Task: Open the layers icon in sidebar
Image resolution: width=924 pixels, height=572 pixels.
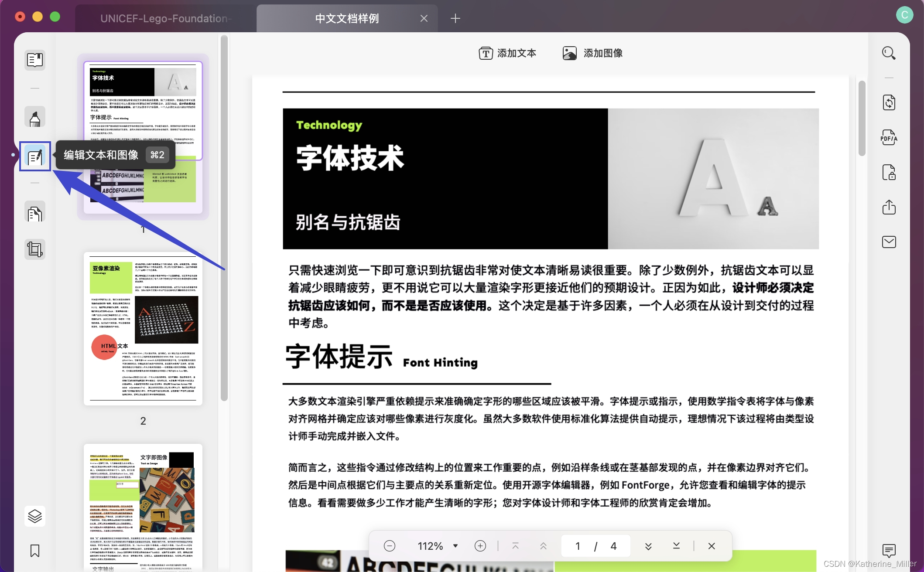Action: (x=35, y=516)
